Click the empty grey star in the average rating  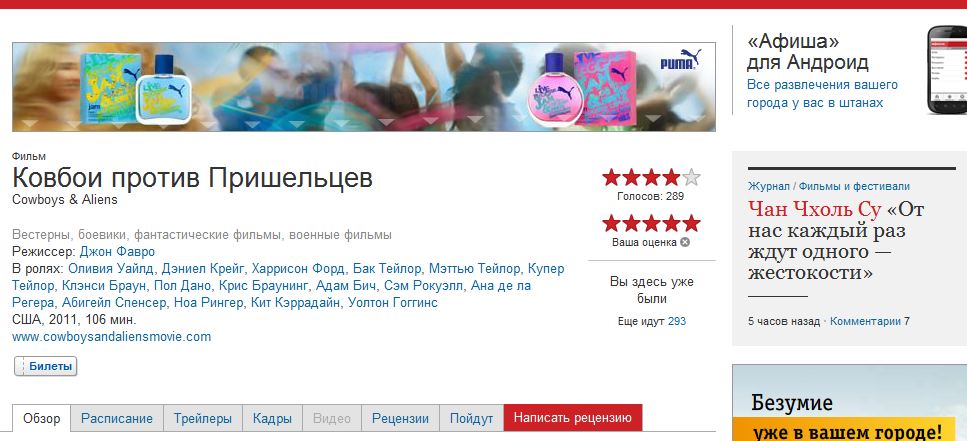point(691,178)
